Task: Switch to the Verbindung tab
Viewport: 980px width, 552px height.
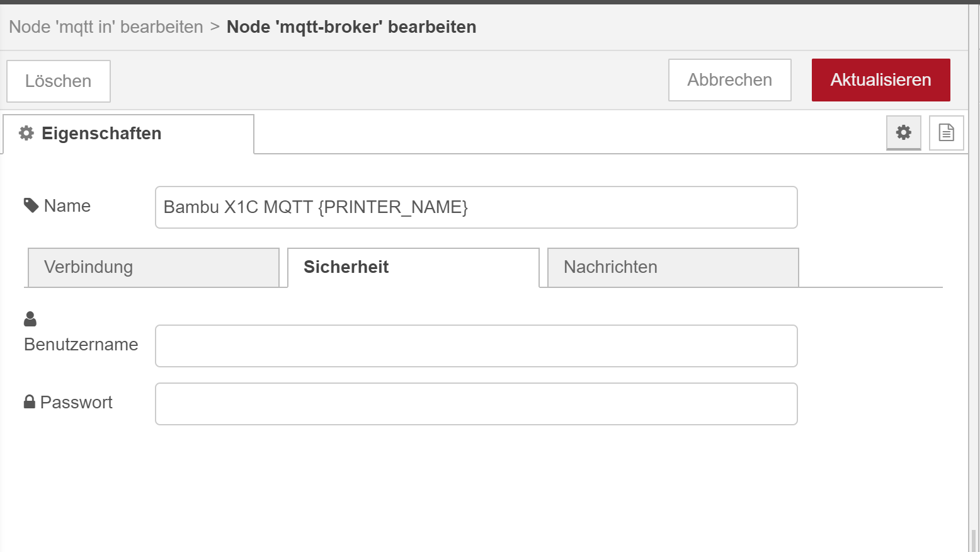Action: click(153, 267)
